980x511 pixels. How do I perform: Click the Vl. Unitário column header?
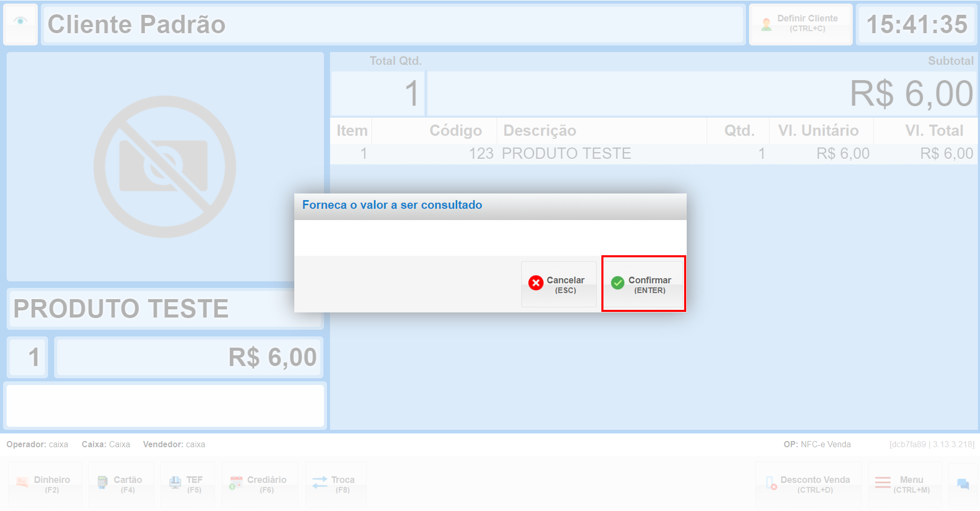(818, 131)
